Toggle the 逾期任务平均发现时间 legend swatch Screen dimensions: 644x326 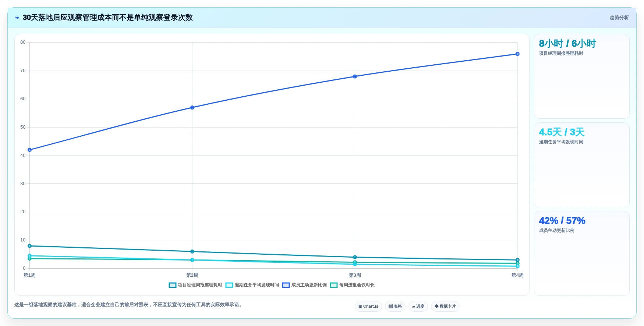click(x=229, y=285)
